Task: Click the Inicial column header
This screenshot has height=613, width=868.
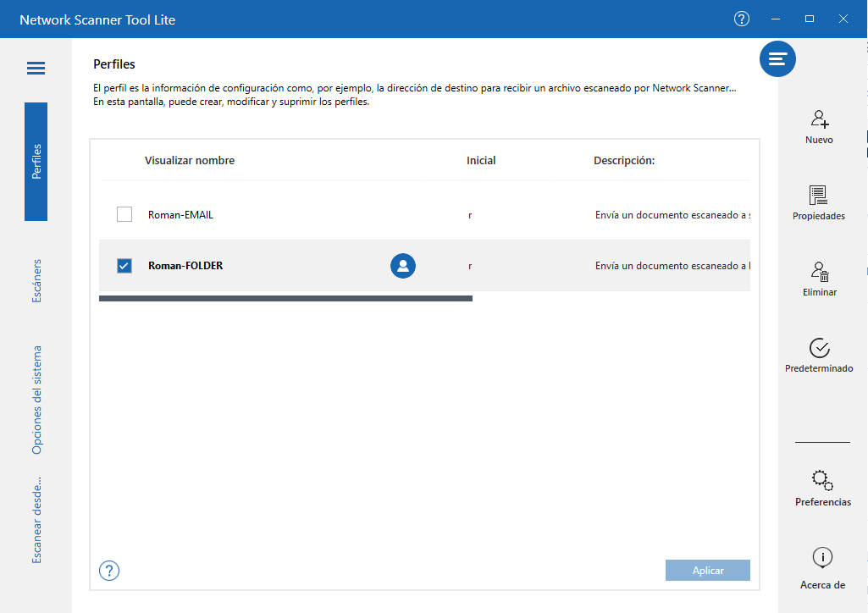Action: (481, 160)
